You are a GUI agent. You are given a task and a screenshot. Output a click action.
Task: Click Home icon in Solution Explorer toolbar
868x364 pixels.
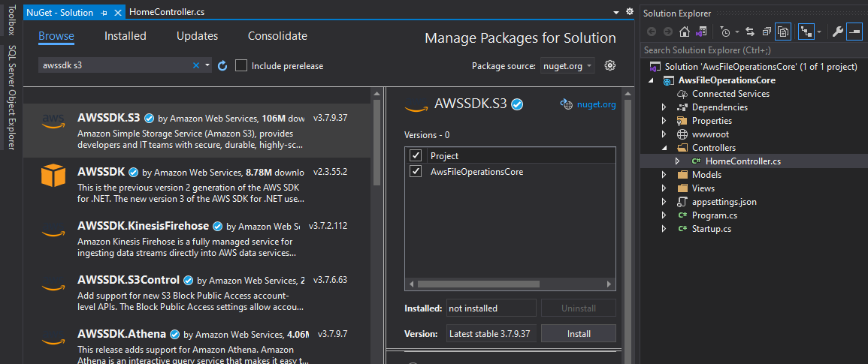(x=685, y=32)
